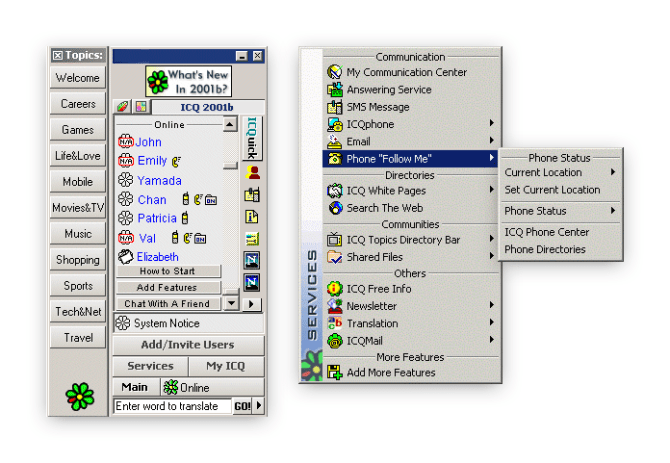Click the System Notice flower icon
The height and width of the screenshot is (463, 670).
click(124, 323)
